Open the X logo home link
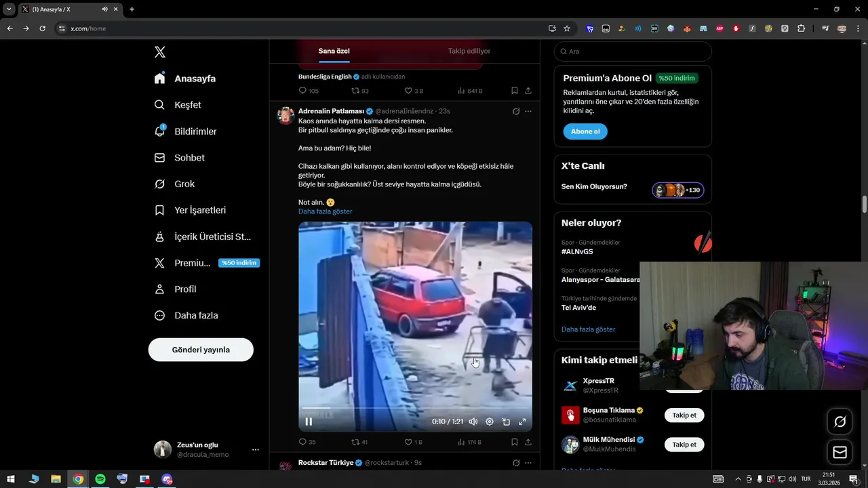Image resolution: width=868 pixels, height=488 pixels. 159,52
